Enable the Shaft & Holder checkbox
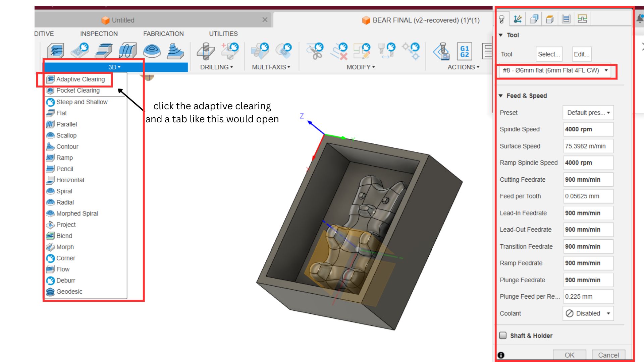The image size is (644, 362). tap(503, 336)
